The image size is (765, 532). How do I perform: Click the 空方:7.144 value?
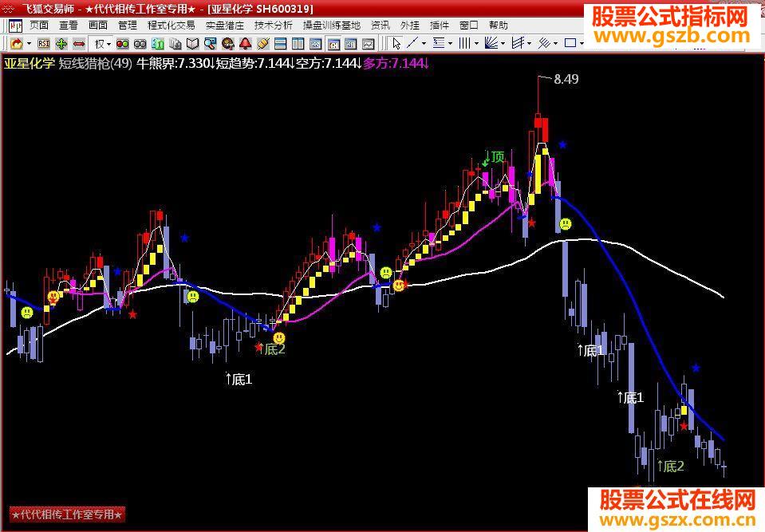[x=328, y=63]
